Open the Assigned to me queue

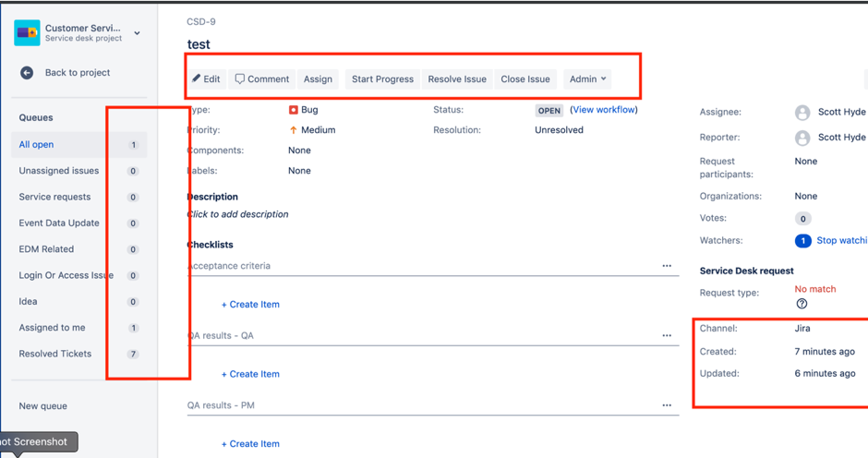(x=79, y=327)
